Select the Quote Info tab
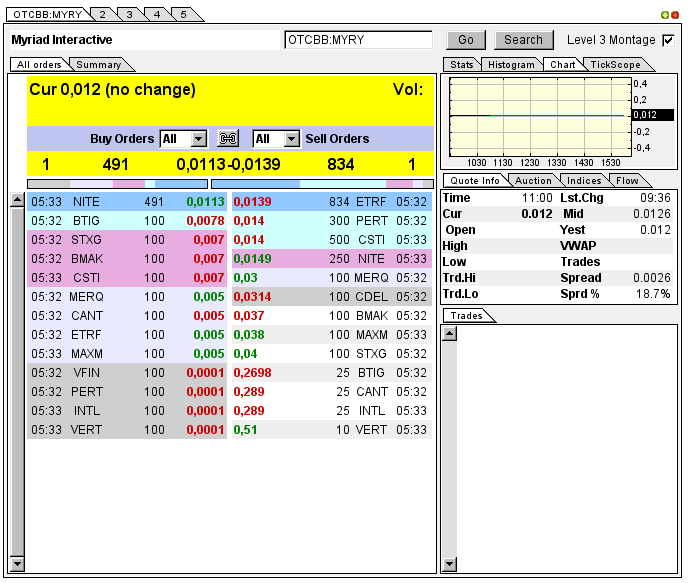This screenshot has width=693, height=583. pyautogui.click(x=475, y=181)
